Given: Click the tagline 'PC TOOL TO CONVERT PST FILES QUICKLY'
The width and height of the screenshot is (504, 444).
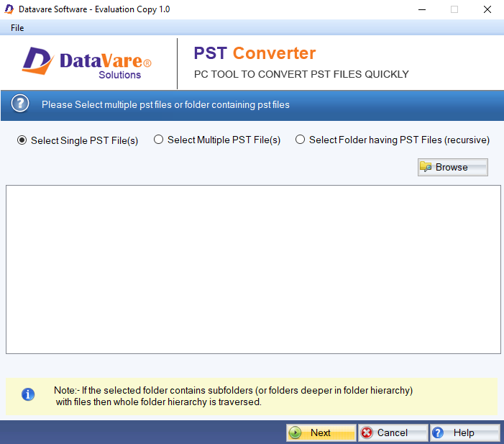Looking at the screenshot, I should click(x=301, y=74).
